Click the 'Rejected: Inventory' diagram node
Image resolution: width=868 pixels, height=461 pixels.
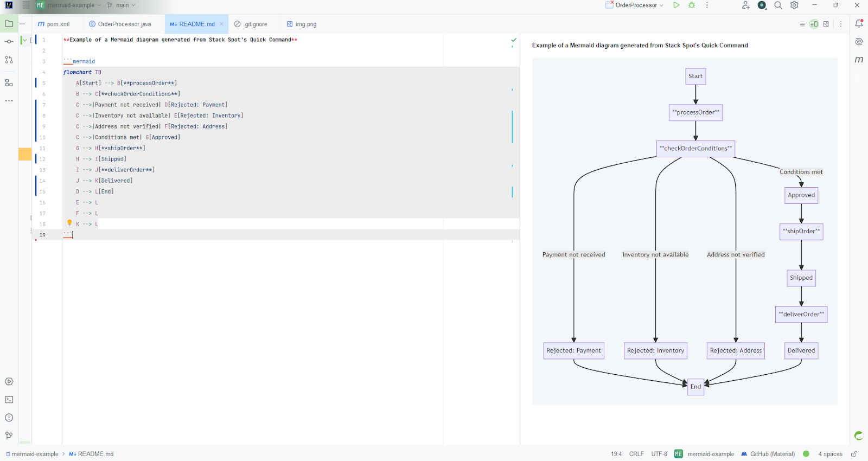click(655, 351)
